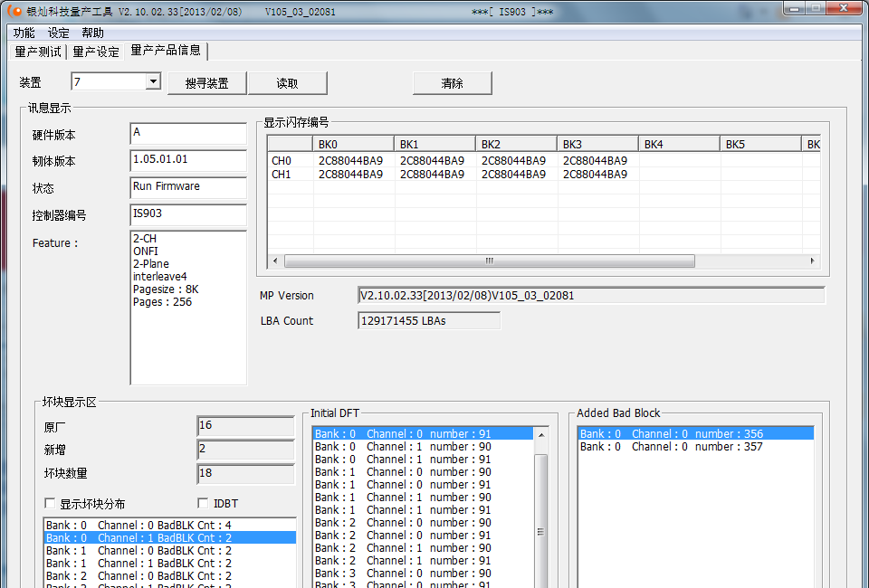Click the 制体版本 field 1.05.01.01
Screen dimensions: 869x588
188,160
